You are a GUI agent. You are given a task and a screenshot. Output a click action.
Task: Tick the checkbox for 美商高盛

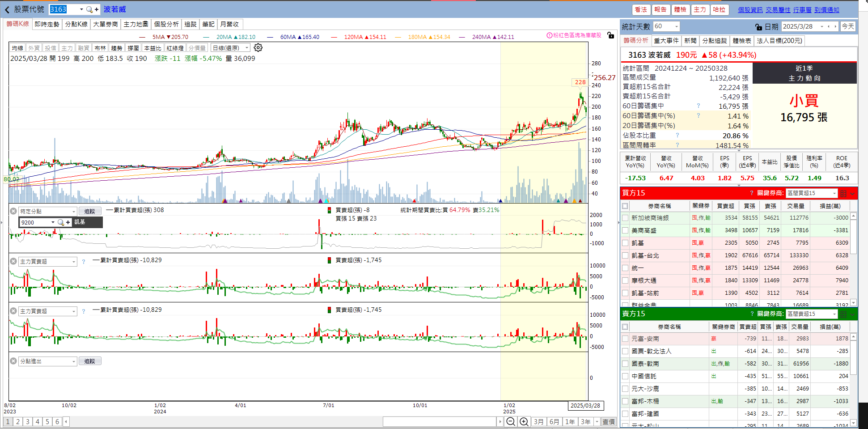click(625, 230)
